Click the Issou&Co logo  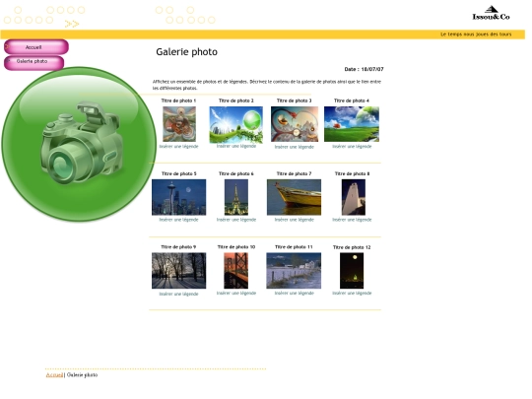[x=491, y=14]
